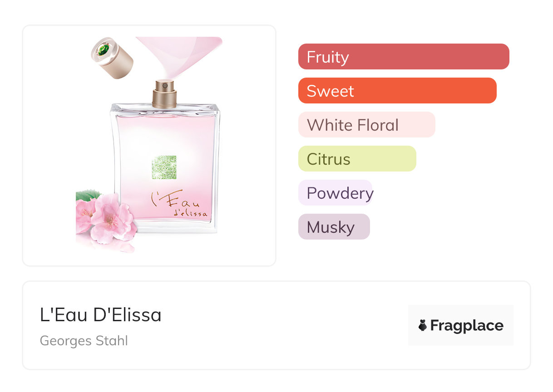The width and height of the screenshot is (553, 392).
Task: Open the perfume bottle image
Action: [x=149, y=145]
